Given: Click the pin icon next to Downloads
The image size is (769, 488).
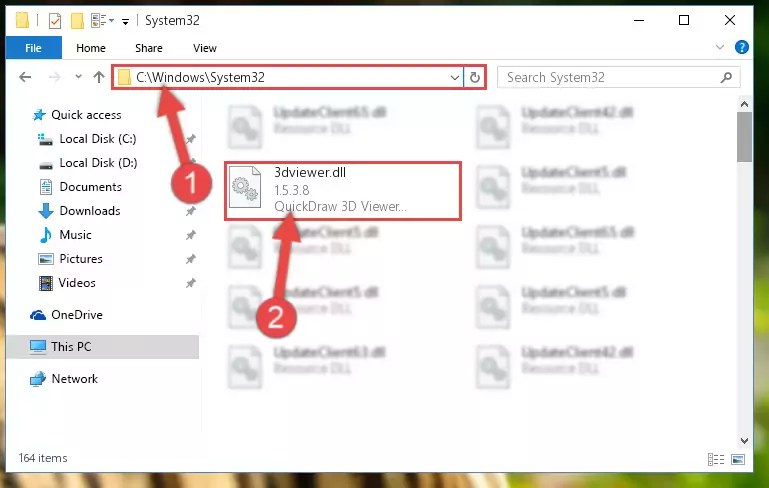Looking at the screenshot, I should point(190,211).
